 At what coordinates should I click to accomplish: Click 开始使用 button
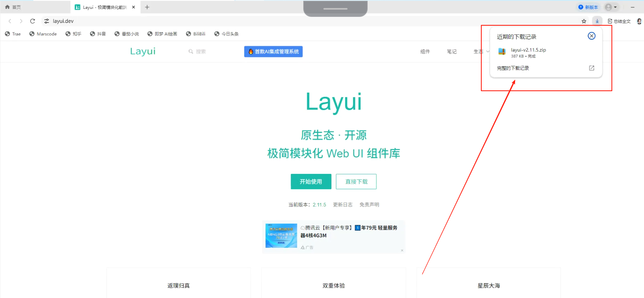tap(311, 182)
